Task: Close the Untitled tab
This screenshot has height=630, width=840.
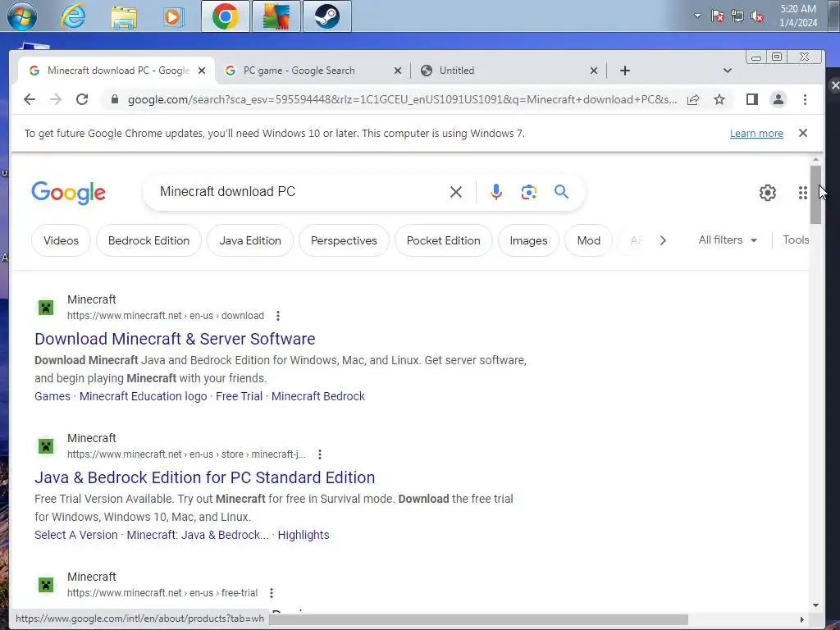Action: point(594,71)
